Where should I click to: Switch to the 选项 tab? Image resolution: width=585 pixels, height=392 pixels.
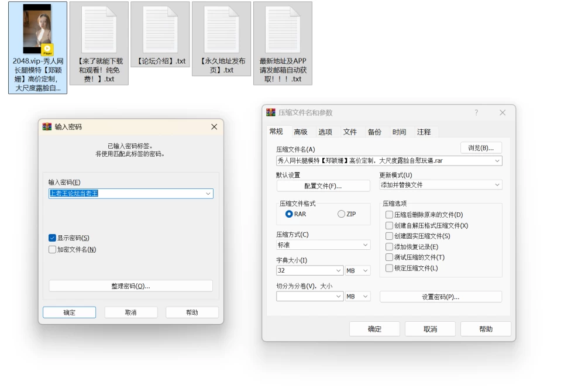pos(325,132)
